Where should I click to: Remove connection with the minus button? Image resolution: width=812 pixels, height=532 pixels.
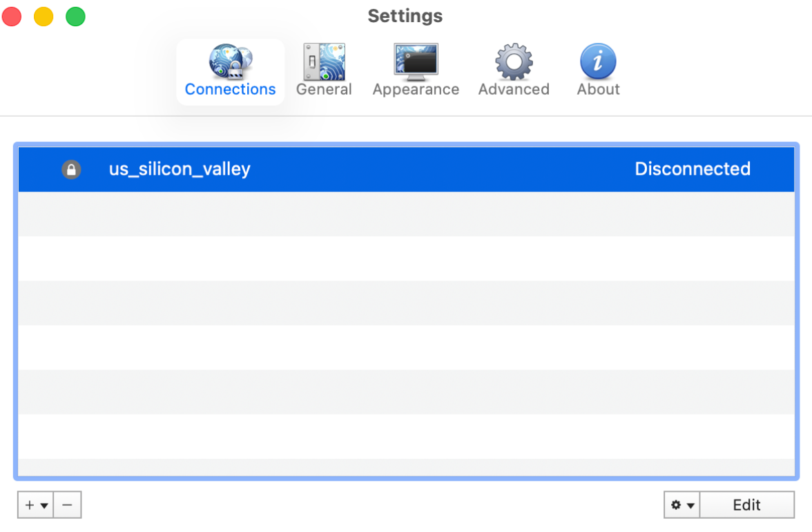click(68, 505)
